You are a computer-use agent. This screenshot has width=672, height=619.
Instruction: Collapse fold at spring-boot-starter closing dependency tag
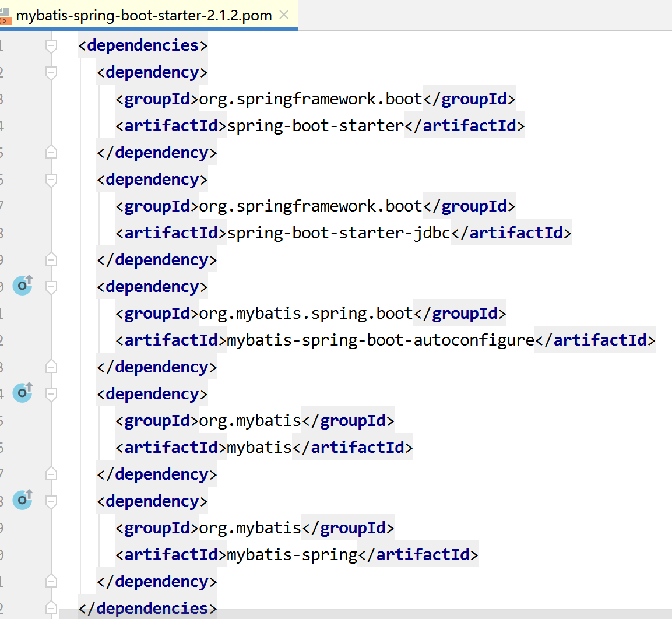51,152
